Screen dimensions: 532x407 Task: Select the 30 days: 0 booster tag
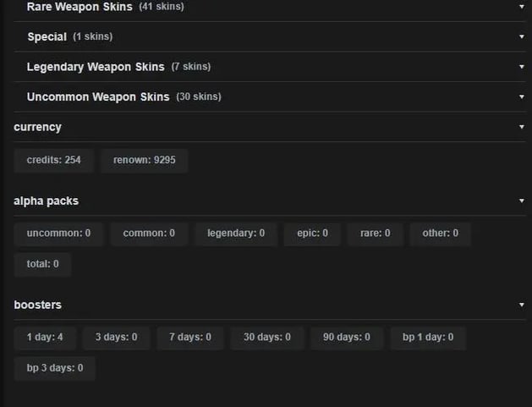point(267,338)
